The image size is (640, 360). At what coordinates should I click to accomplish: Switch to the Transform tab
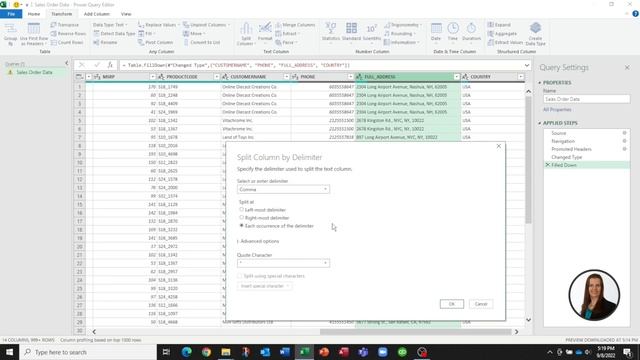(x=62, y=14)
